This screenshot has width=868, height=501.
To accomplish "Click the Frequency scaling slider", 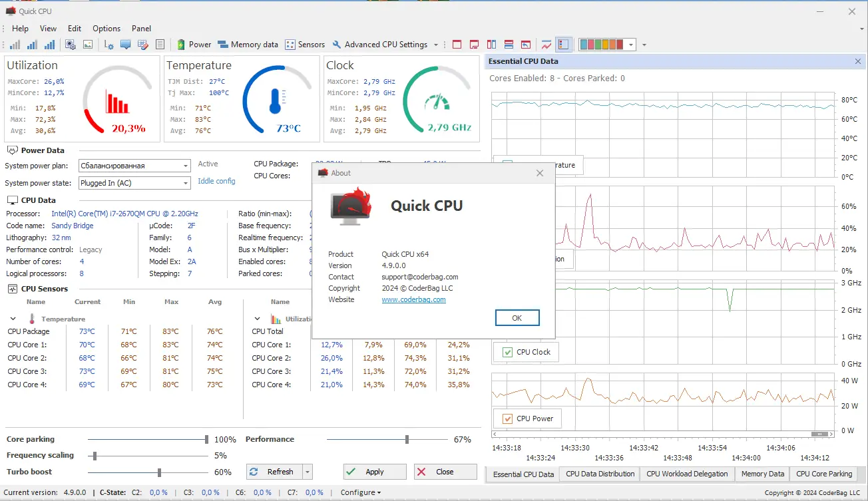I will (148, 456).
